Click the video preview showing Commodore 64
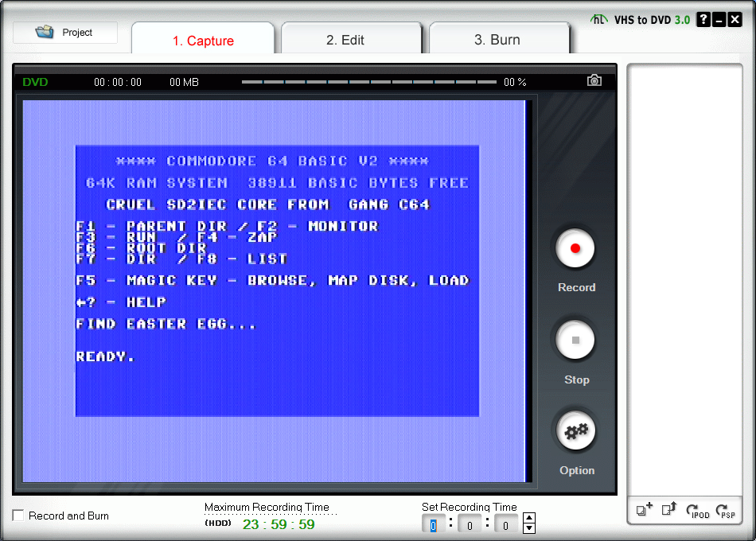This screenshot has width=756, height=541. tap(277, 291)
